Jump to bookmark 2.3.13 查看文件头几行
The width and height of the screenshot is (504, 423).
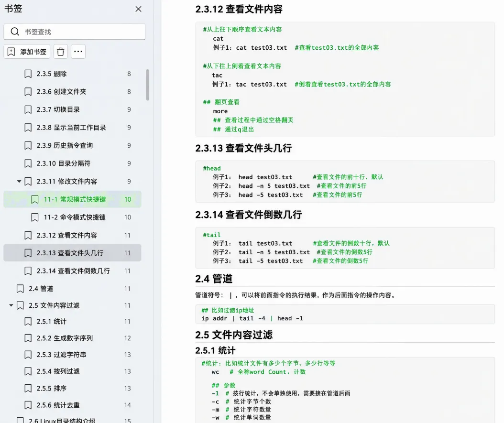click(73, 253)
